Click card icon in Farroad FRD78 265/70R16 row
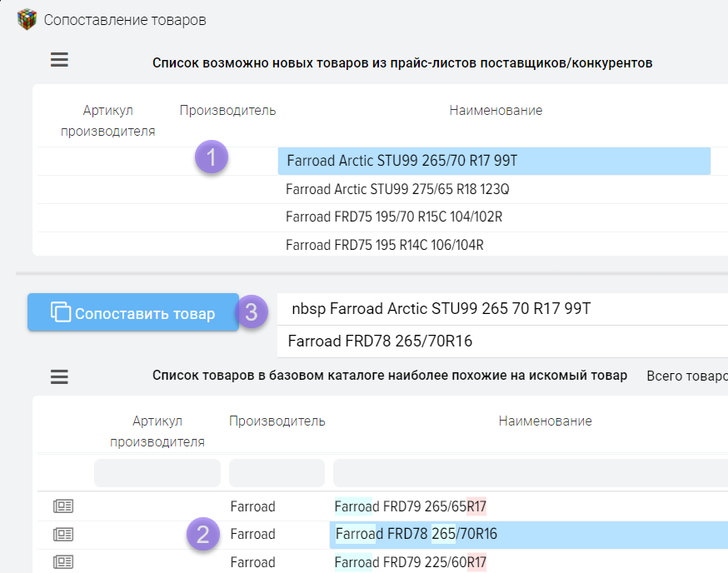This screenshot has height=573, width=728. (x=63, y=534)
